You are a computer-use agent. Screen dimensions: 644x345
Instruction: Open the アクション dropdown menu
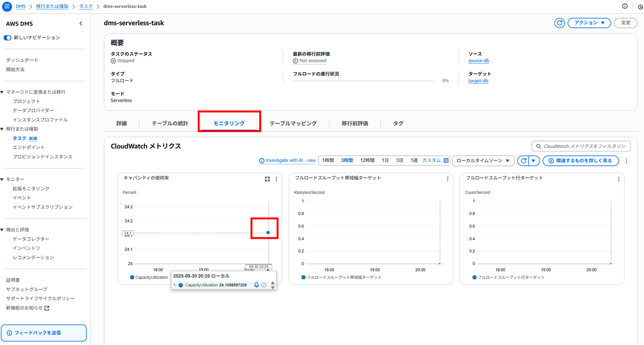(589, 23)
